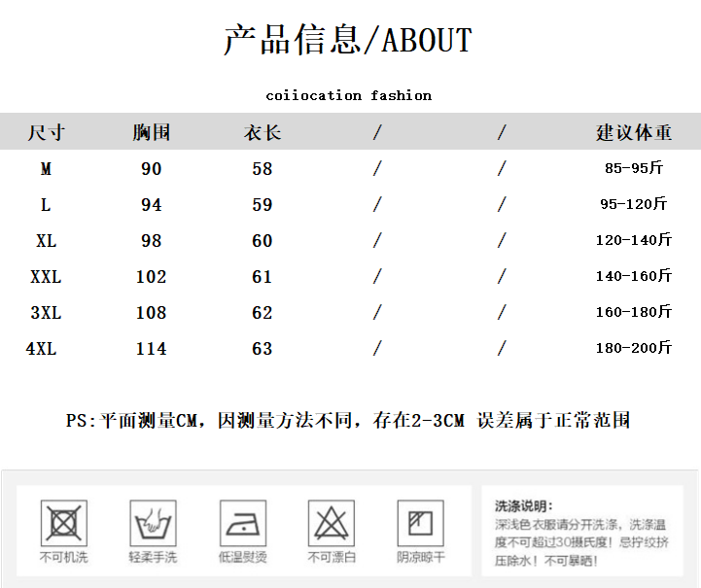Click length value 63 for size 4XL

(x=262, y=349)
